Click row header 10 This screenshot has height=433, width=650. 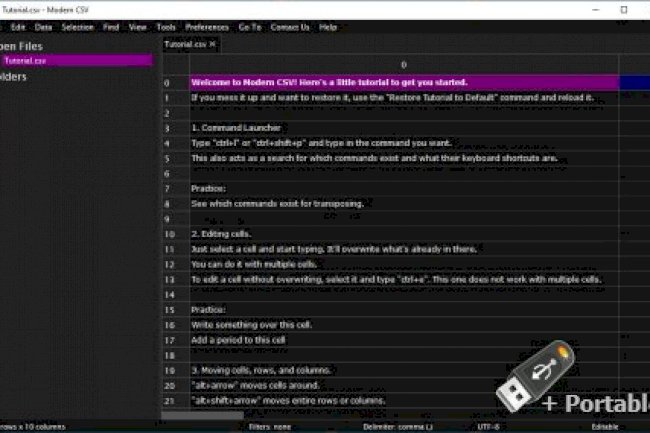tap(176, 234)
